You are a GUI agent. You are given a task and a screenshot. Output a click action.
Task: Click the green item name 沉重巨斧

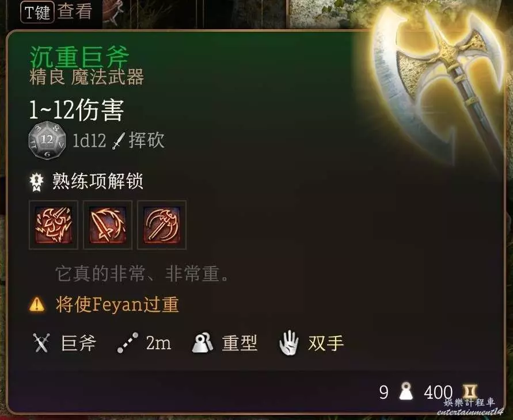(79, 57)
